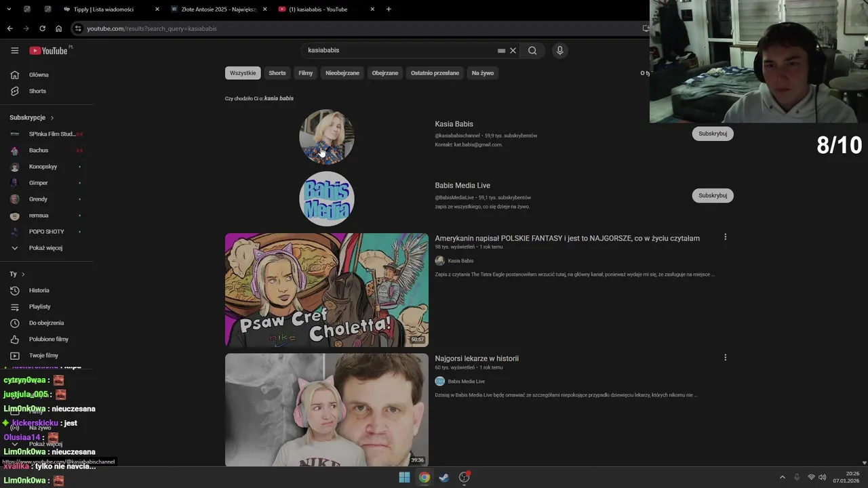Click Kasia Babis round avatar
The width and height of the screenshot is (868, 488).
(x=327, y=136)
